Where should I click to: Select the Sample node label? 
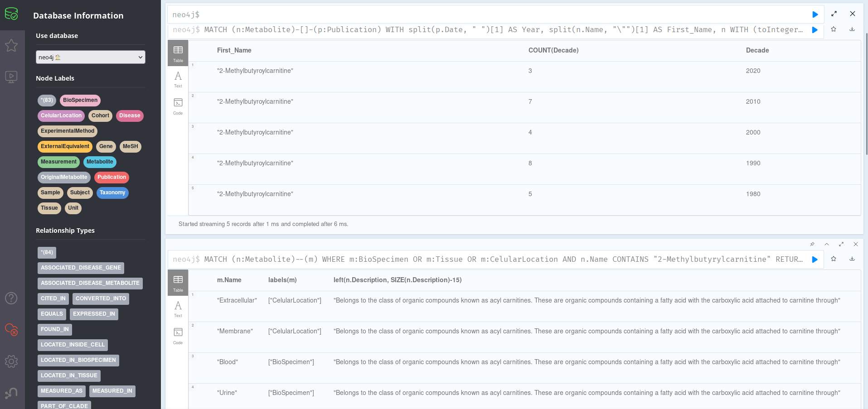(x=50, y=193)
